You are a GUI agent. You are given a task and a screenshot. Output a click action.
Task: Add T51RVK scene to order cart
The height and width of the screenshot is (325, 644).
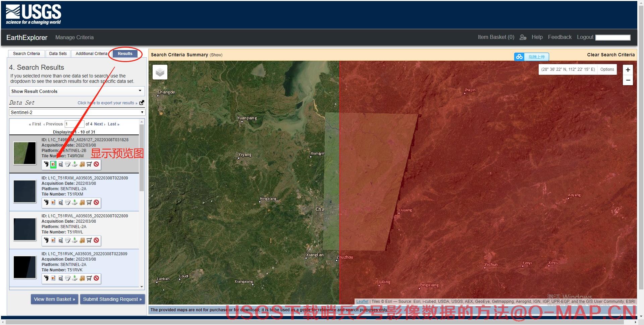(x=89, y=278)
